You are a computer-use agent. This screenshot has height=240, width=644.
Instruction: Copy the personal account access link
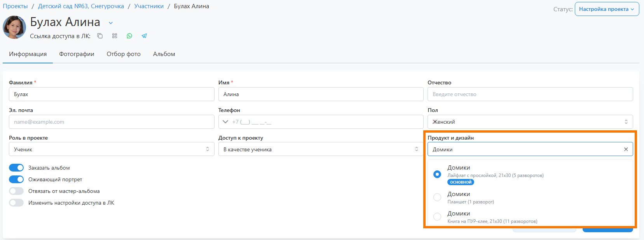100,36
